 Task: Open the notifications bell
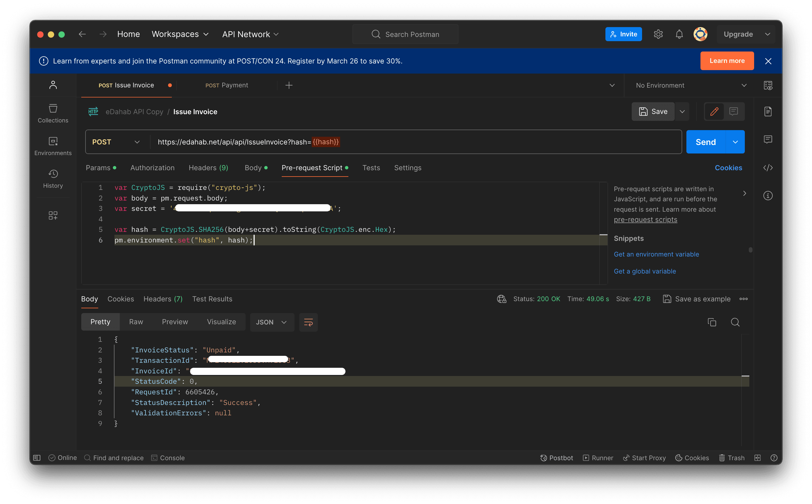click(x=679, y=34)
